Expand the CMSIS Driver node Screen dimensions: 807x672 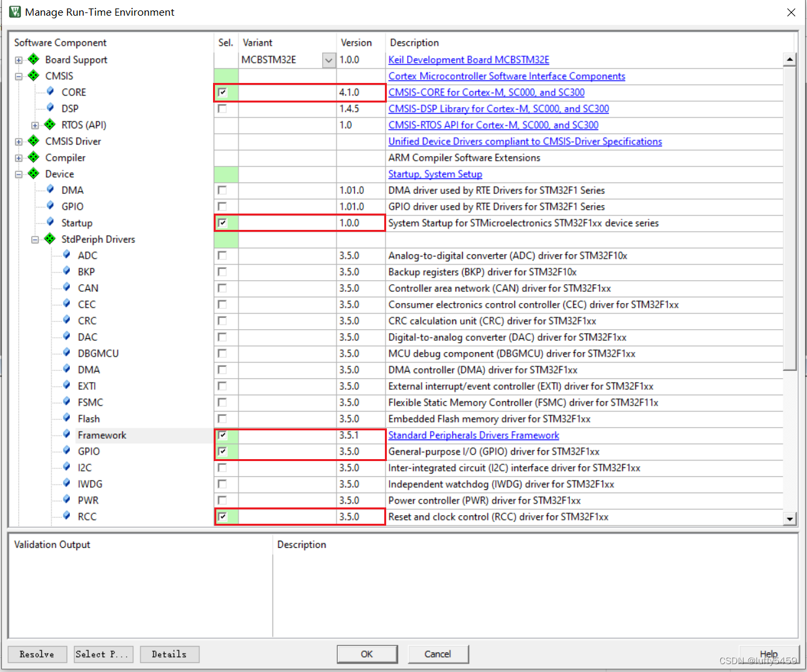pos(19,142)
